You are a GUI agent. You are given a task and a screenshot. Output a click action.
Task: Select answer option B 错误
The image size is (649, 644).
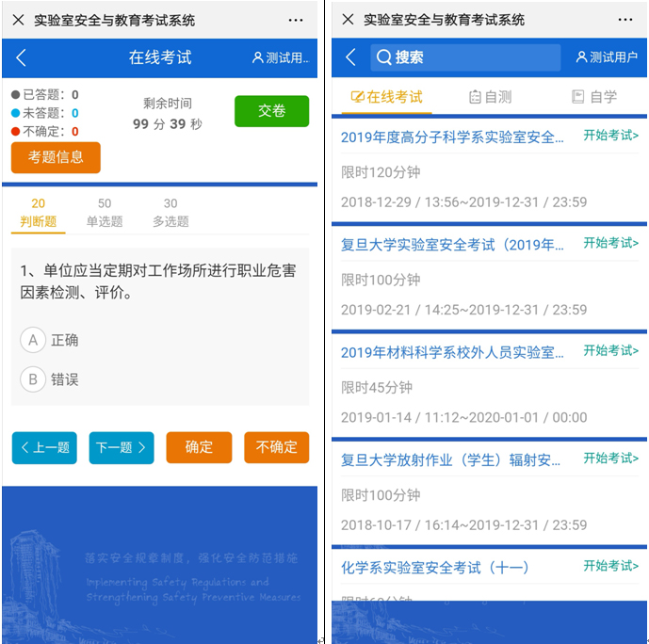33,379
